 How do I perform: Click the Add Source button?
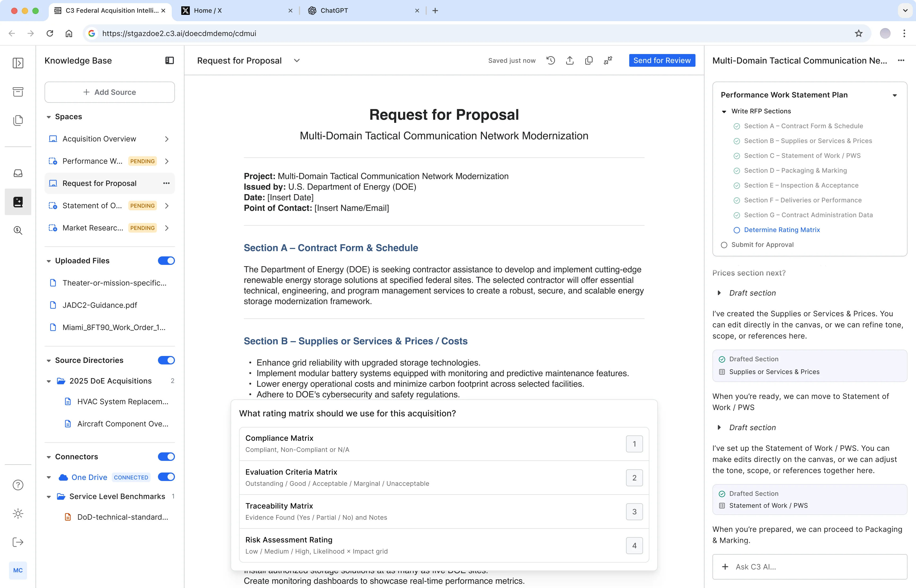[110, 92]
